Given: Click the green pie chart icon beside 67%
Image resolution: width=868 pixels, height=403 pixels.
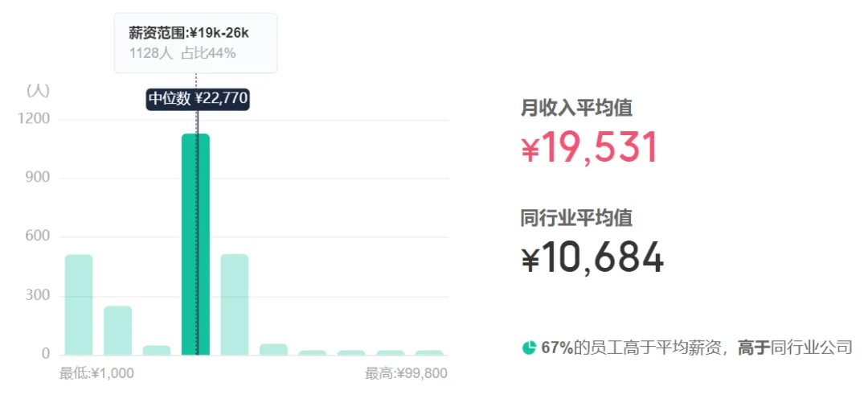Looking at the screenshot, I should click(530, 347).
